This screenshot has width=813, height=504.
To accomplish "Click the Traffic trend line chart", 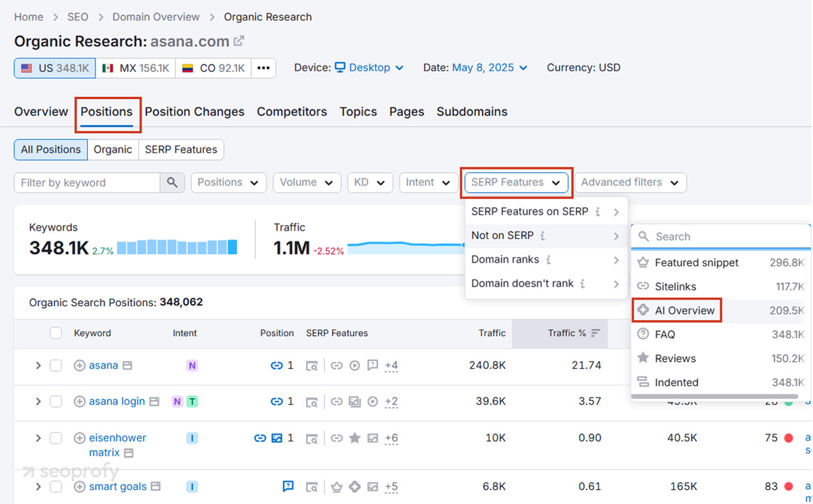I will pos(406,247).
